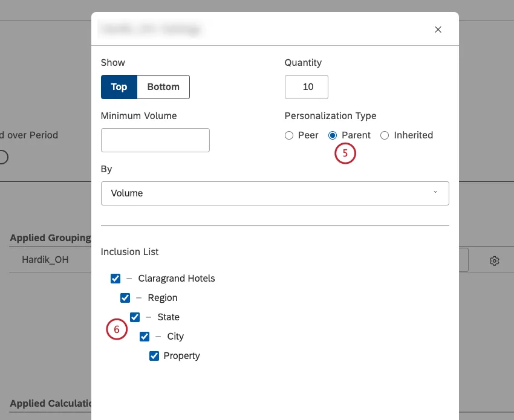Choose the Inherited personalization type
Screen dimensions: 514x420
click(385, 135)
